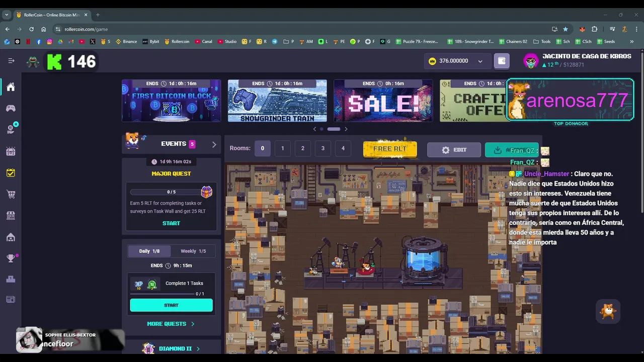Open the MORE QUESTS link
The height and width of the screenshot is (362, 644).
(x=171, y=324)
